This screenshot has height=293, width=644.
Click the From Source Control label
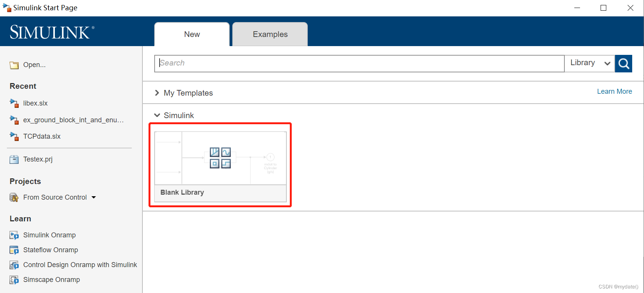(55, 197)
